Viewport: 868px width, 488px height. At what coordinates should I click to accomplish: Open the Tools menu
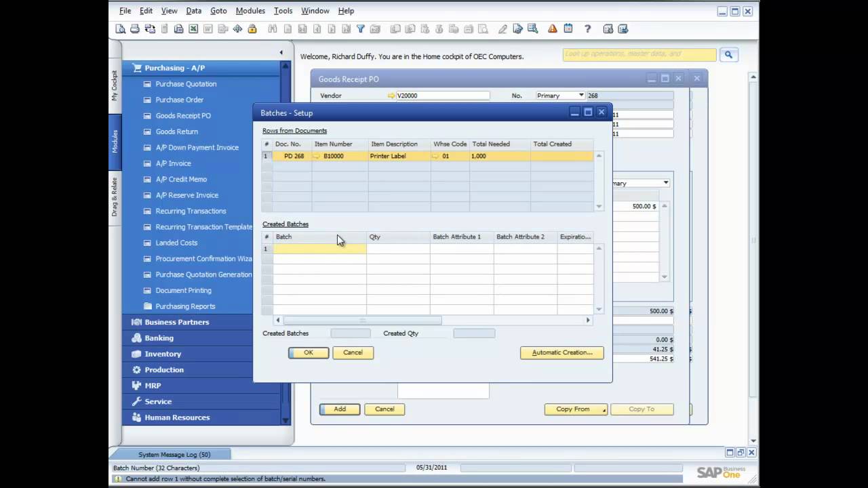pyautogui.click(x=283, y=11)
